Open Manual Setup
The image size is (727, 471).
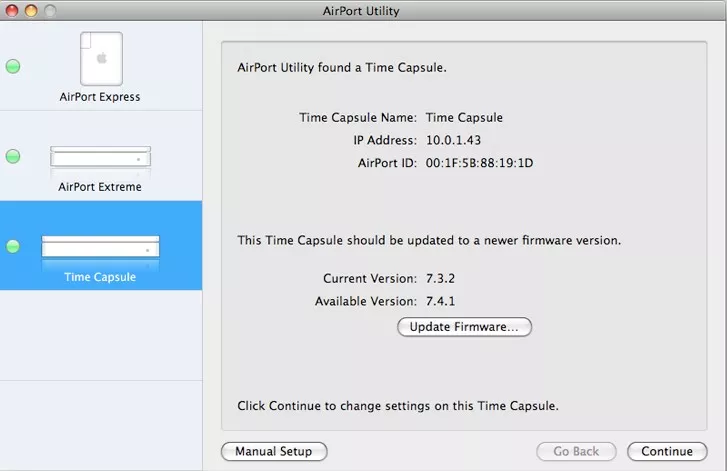coord(274,452)
